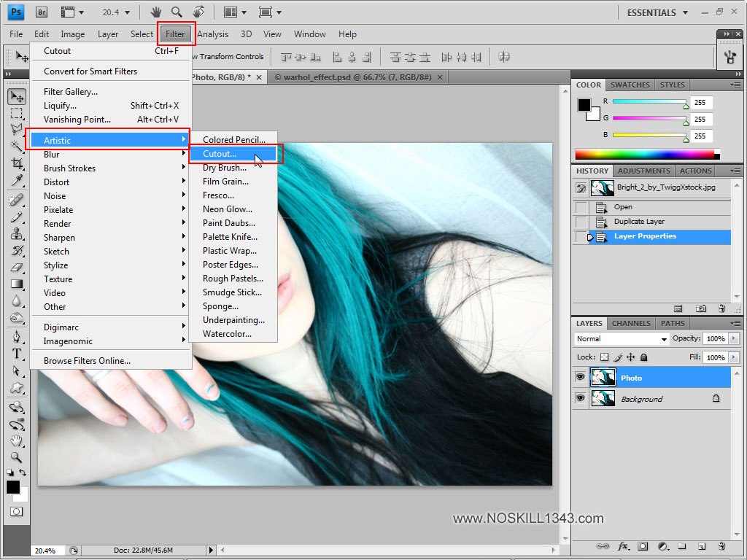Create new adjustment layer icon

pos(662,545)
